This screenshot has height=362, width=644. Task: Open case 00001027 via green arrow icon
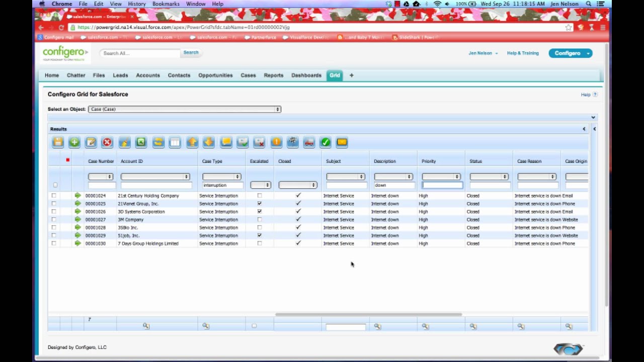pos(77,219)
